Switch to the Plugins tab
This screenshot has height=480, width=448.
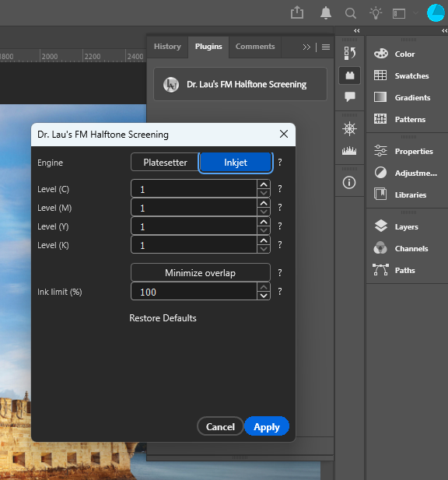coord(208,47)
